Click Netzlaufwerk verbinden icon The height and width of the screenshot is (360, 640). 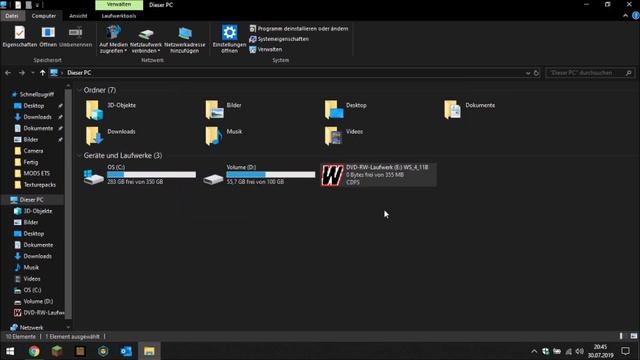click(x=146, y=33)
